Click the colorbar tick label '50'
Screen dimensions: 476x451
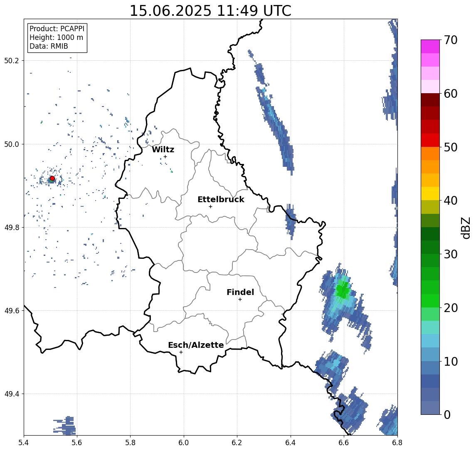(450, 147)
